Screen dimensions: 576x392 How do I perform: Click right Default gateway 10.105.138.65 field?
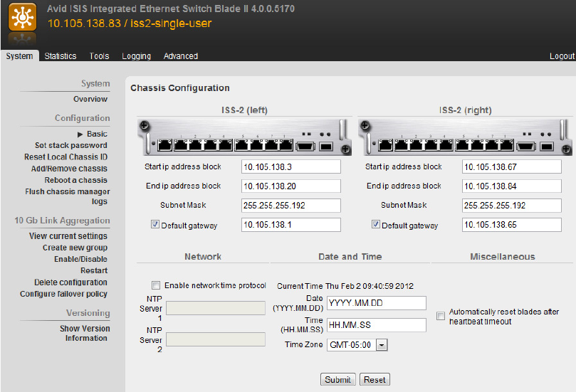click(x=512, y=225)
